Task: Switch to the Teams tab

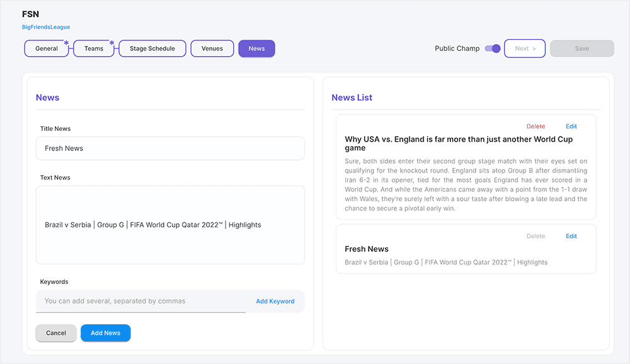Action: [x=94, y=48]
